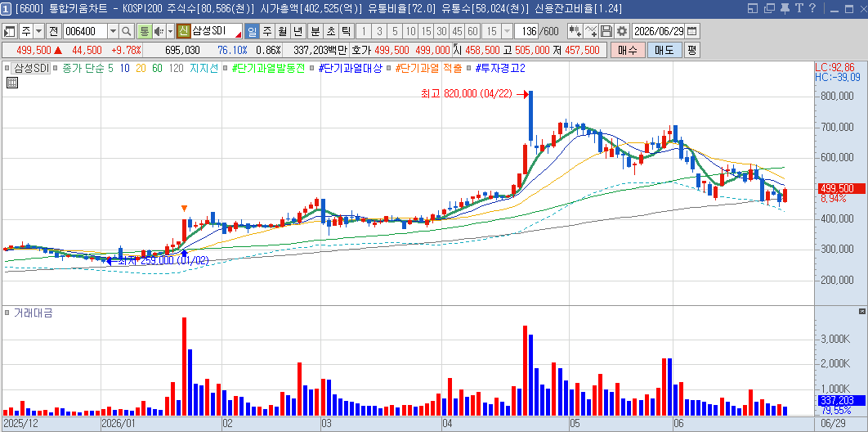
Task: Open chart settings gear icon
Action: tap(622, 31)
